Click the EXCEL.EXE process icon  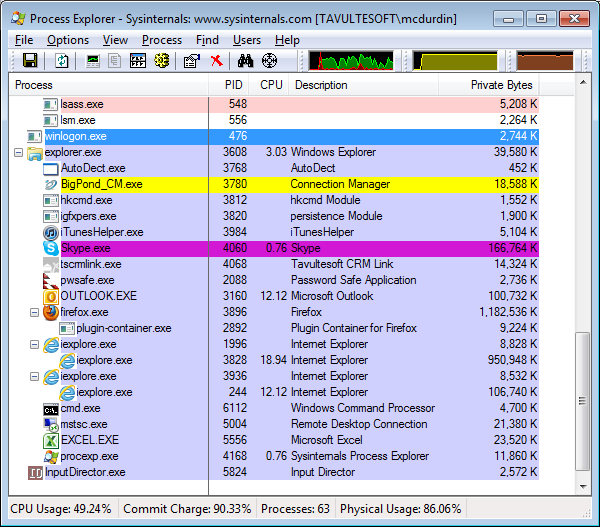pyautogui.click(x=51, y=440)
